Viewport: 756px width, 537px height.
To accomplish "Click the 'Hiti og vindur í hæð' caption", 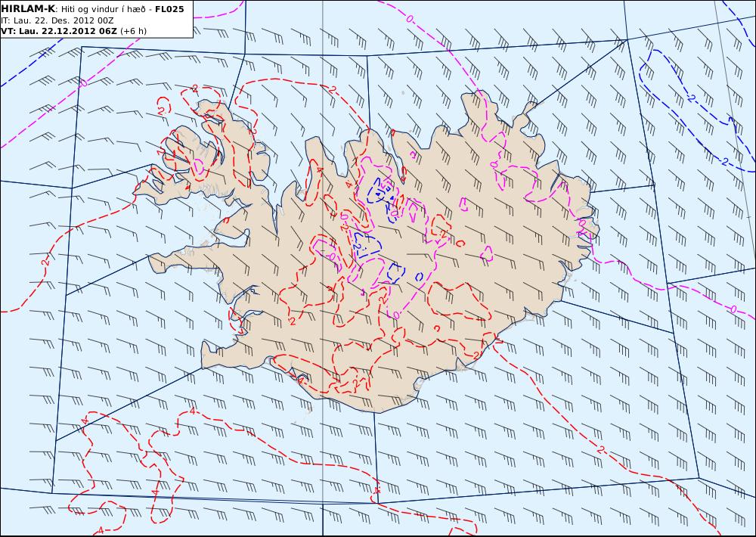I will (103, 9).
